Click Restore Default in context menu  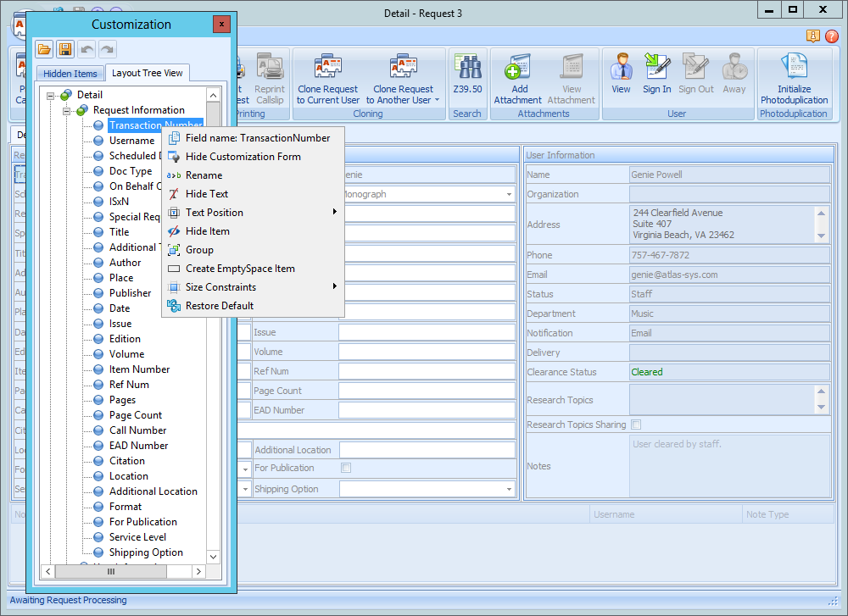[220, 306]
